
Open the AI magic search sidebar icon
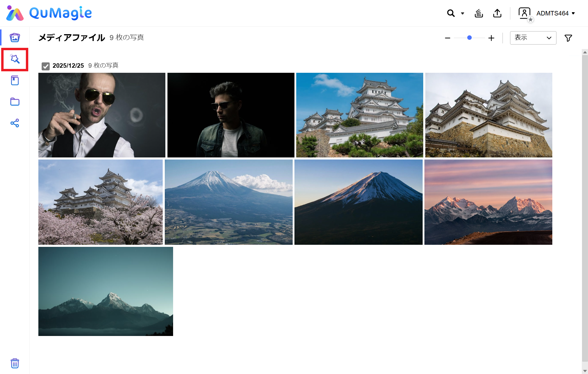15,59
